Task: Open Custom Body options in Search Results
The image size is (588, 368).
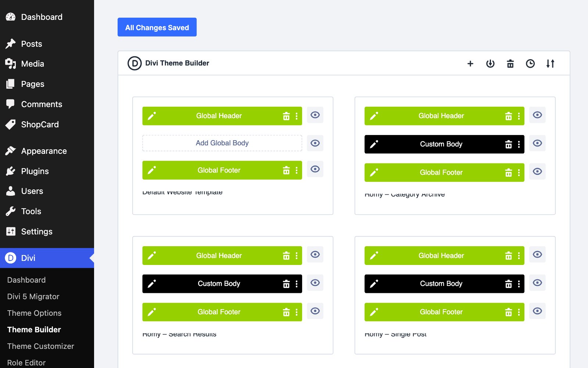Action: click(297, 284)
